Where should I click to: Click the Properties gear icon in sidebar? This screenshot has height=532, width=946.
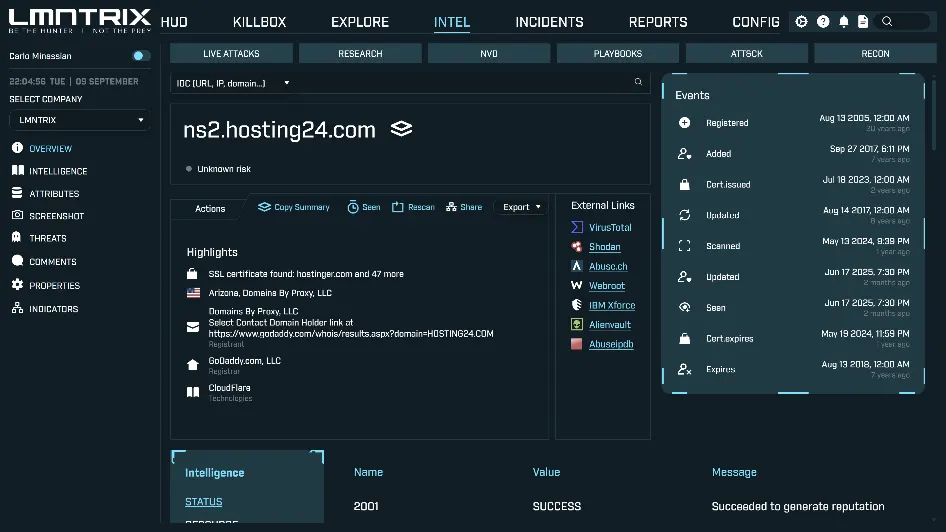17,285
